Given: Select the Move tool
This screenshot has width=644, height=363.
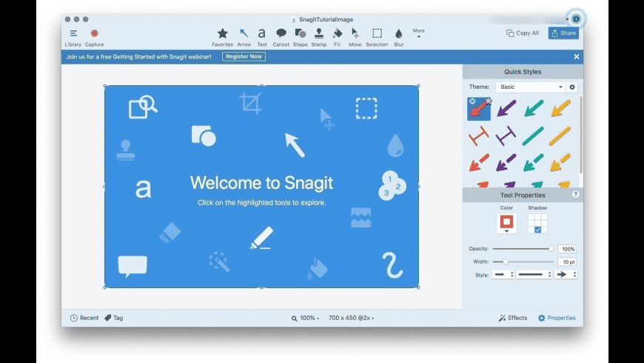Looking at the screenshot, I should pos(355,37).
